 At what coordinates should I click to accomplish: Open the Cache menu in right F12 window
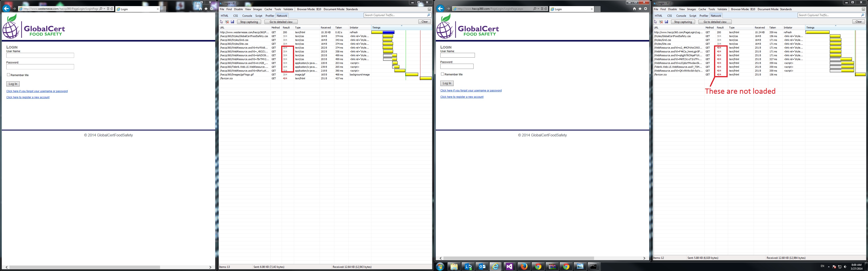tap(702, 9)
